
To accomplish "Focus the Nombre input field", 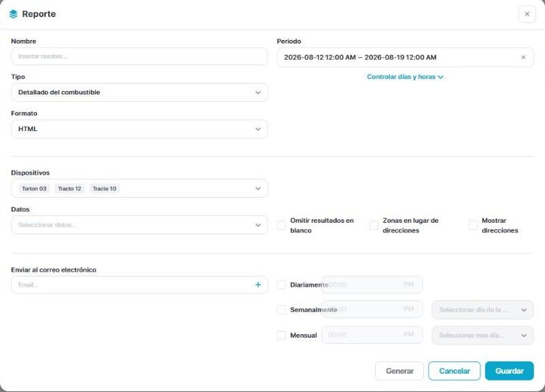I will coord(139,56).
